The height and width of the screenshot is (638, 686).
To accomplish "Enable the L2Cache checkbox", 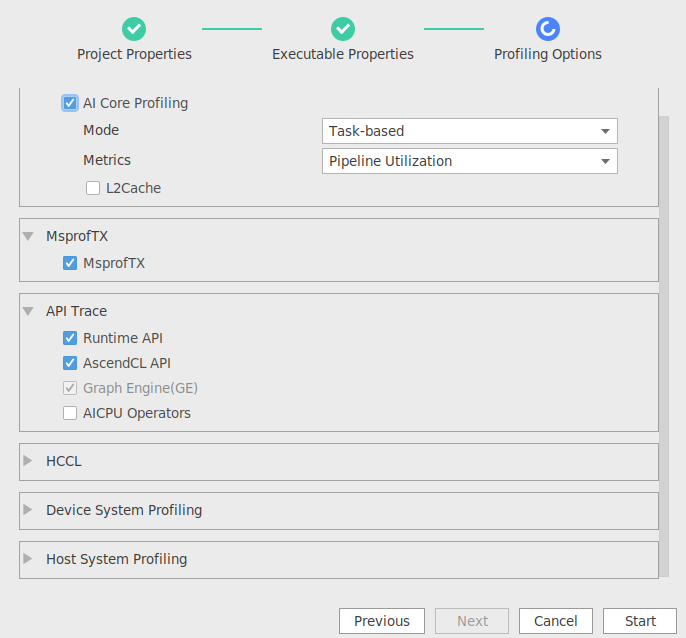I will point(93,188).
